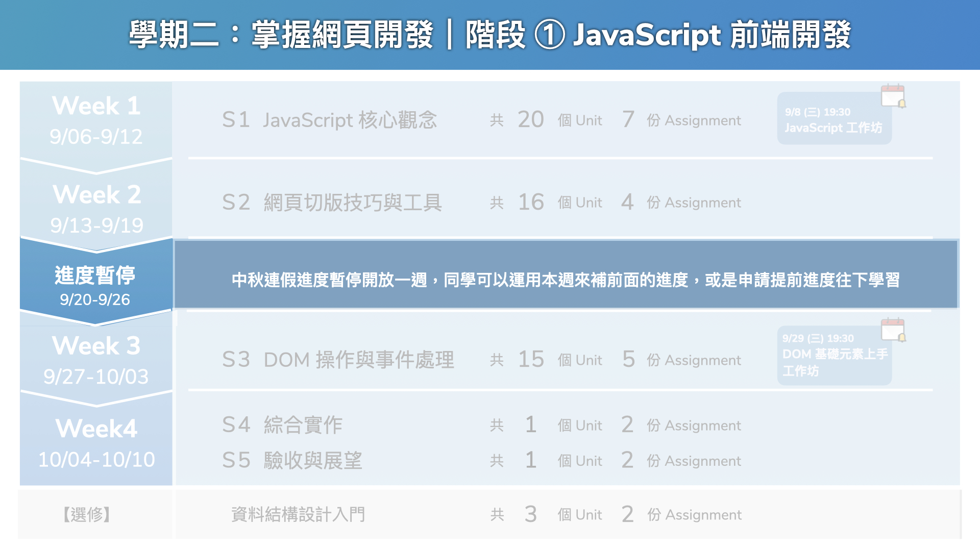Screen dimensions: 980x551
Task: Select the Week 1 9/06-9/12 step
Action: 96,121
